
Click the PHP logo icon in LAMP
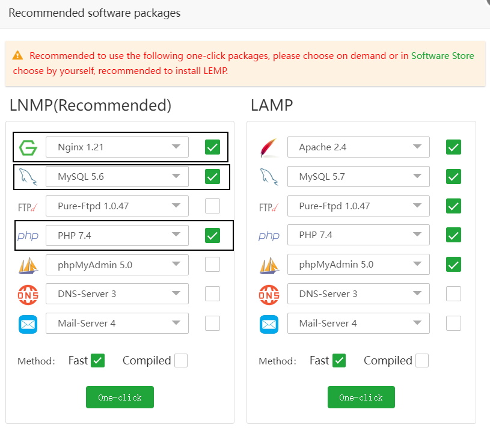[x=269, y=236]
